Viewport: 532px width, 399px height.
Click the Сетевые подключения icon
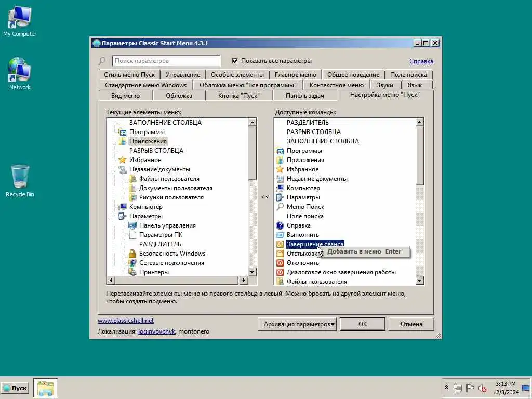click(132, 263)
